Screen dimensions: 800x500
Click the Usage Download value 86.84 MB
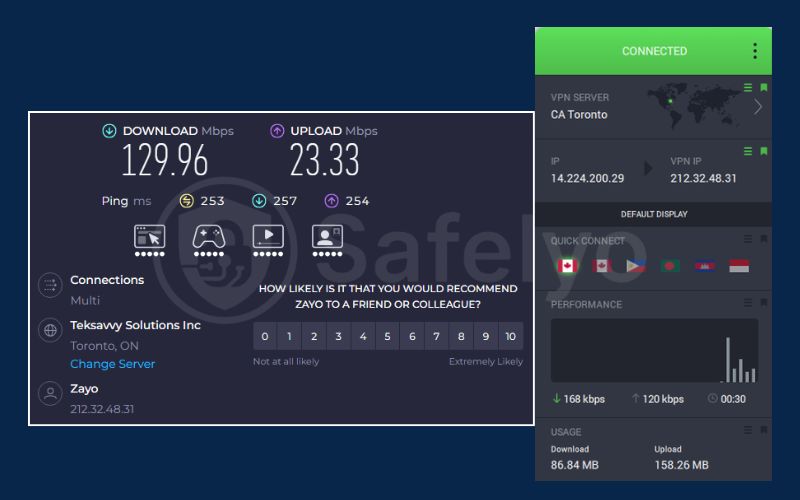coord(574,465)
